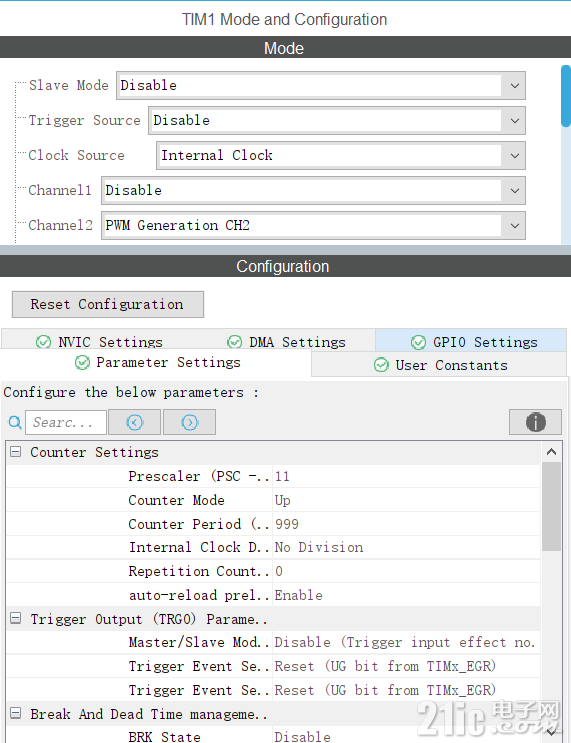Screen dimensions: 571x743
Task: Switch to the DMA Settings tab
Action: [x=286, y=342]
